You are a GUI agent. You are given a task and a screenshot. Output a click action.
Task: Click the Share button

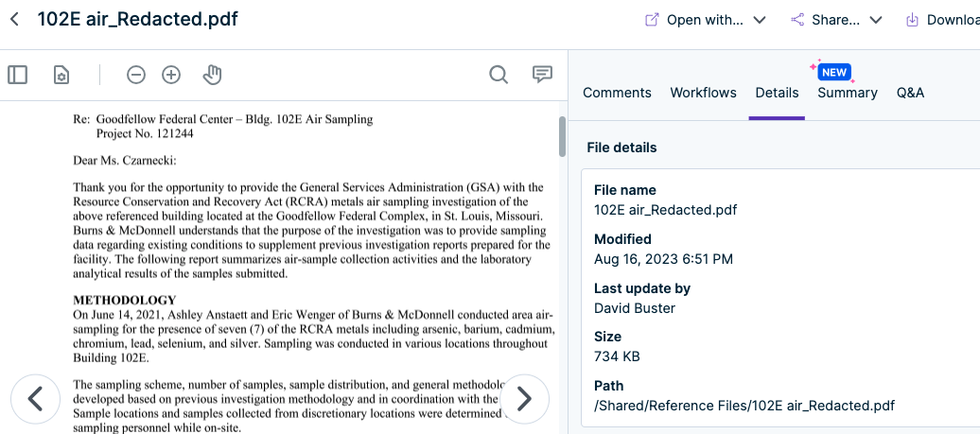pos(825,20)
